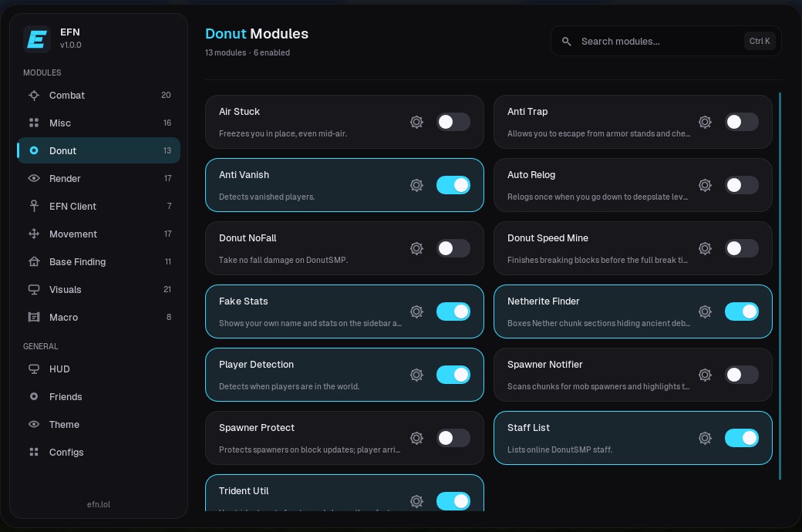Open settings gear for Anti Vanish
The width and height of the screenshot is (802, 532).
(417, 185)
